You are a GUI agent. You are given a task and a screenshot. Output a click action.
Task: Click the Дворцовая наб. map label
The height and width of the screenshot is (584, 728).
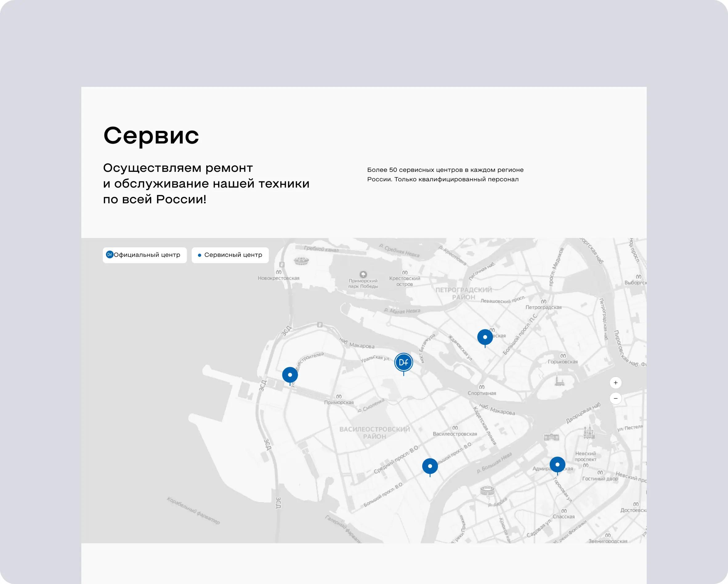[584, 413]
